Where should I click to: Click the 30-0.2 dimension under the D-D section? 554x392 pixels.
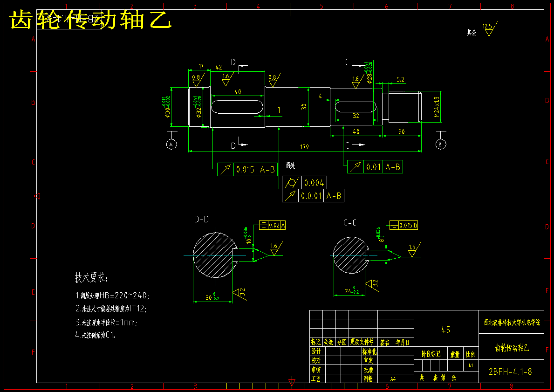coord(212,297)
